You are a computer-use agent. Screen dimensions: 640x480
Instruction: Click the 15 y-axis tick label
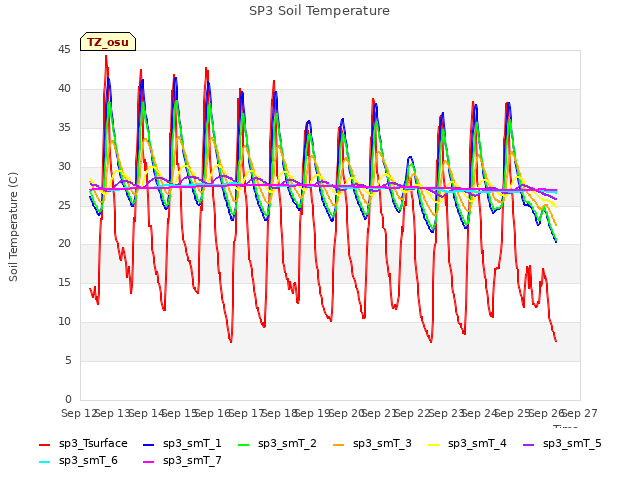point(64,282)
